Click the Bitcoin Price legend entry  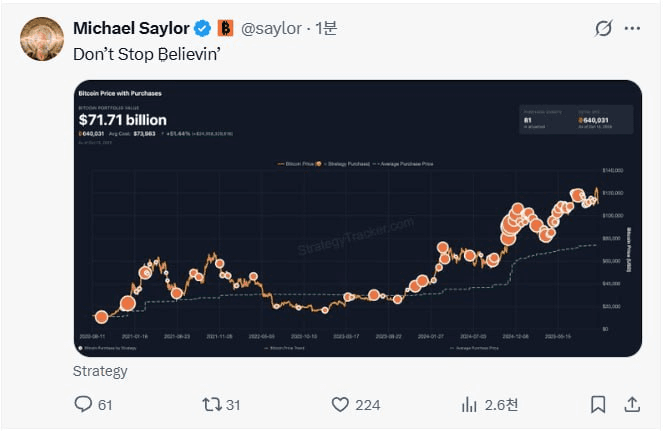tap(299, 162)
